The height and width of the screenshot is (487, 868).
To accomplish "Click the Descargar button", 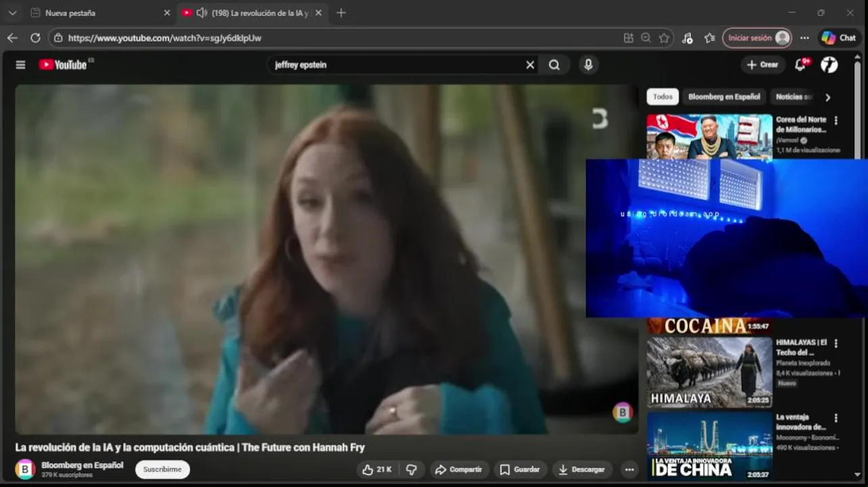I will [x=581, y=469].
